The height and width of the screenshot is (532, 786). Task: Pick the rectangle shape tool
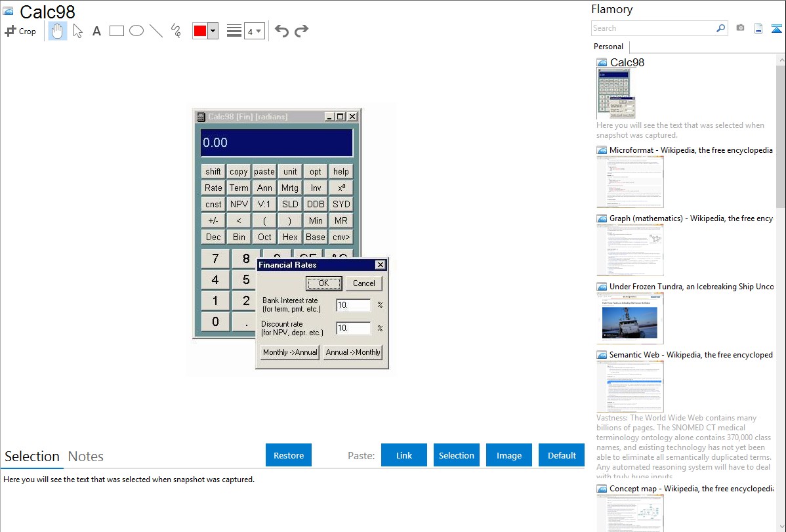[x=116, y=31]
